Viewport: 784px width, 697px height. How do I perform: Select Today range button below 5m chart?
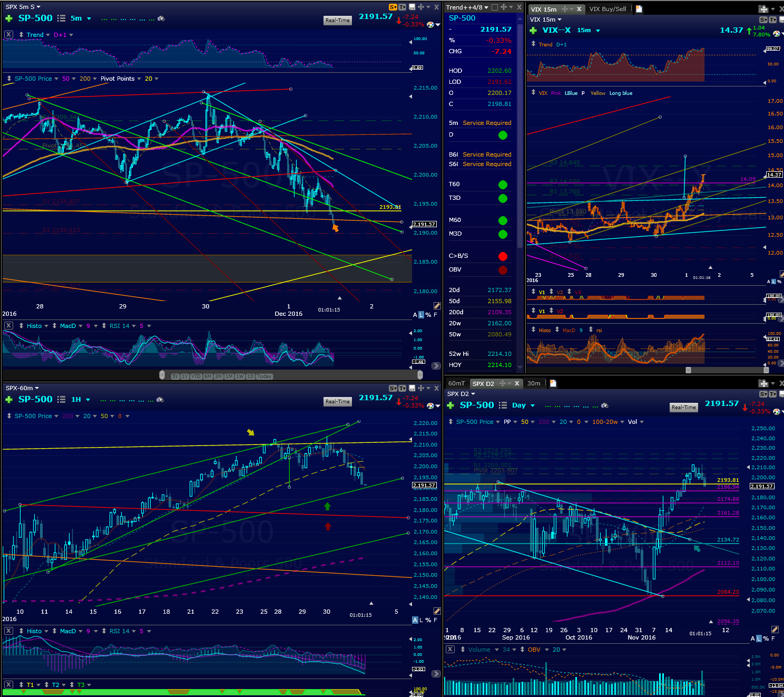click(x=264, y=376)
